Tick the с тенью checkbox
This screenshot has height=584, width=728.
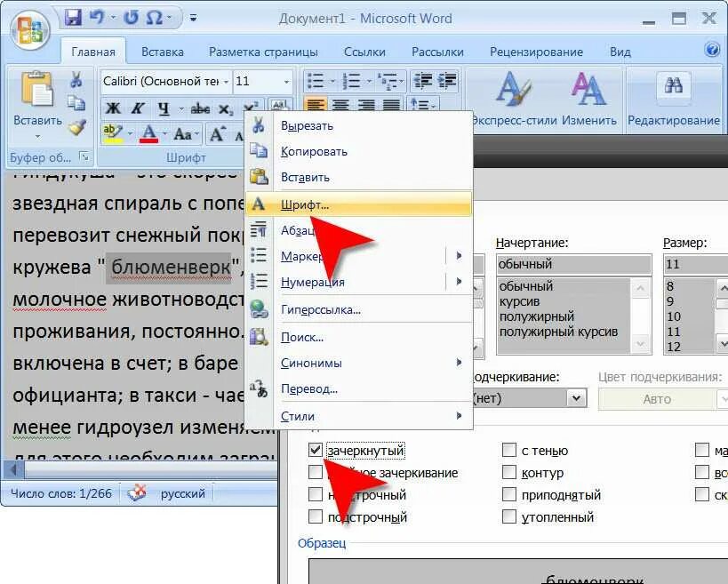point(509,450)
